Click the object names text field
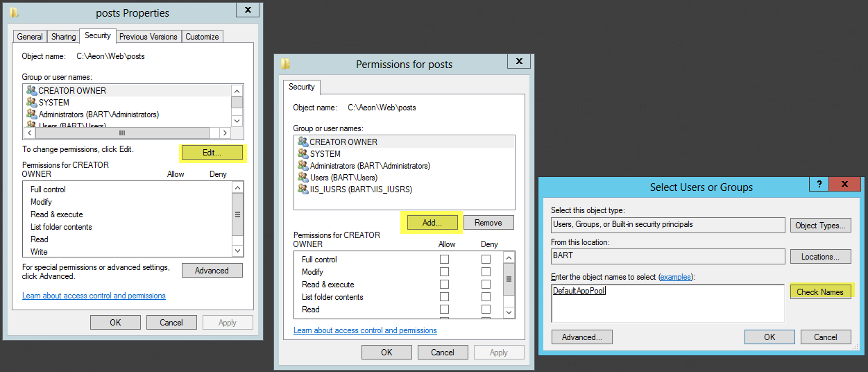 (667, 303)
